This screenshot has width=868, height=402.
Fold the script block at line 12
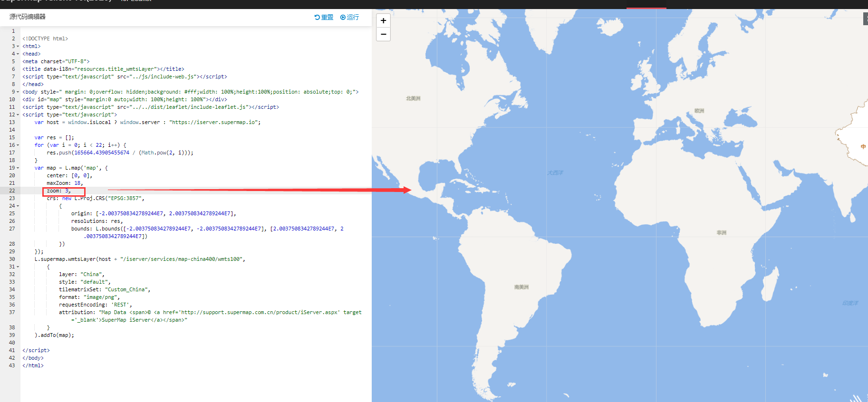[18, 115]
